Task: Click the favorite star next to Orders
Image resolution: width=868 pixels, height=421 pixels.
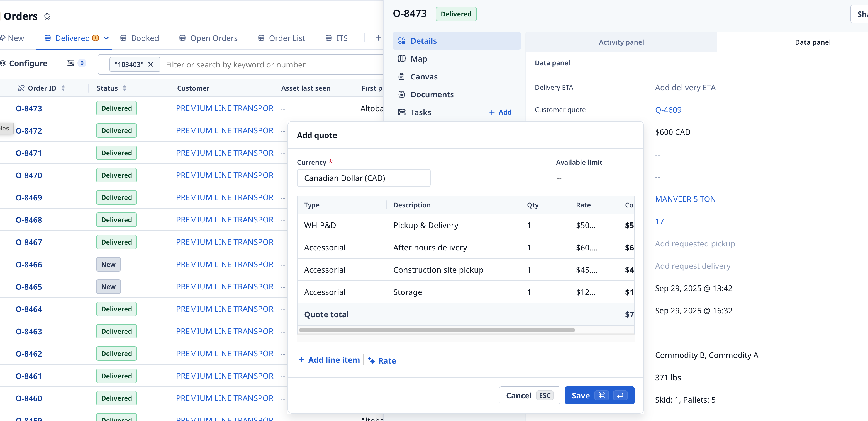Action: tap(47, 16)
